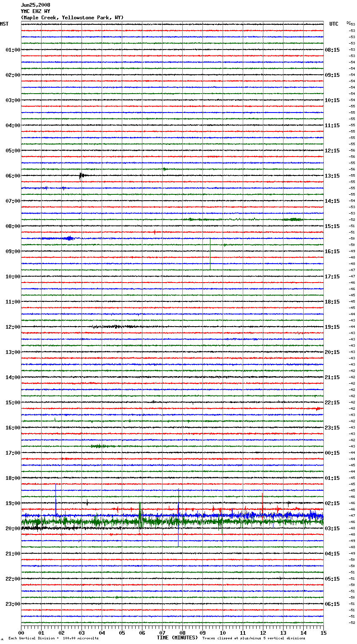Viewport: 357px width, 644px height.
Task: Click the Traces clipped at plus/minus 5 note
Action: tap(254, 639)
